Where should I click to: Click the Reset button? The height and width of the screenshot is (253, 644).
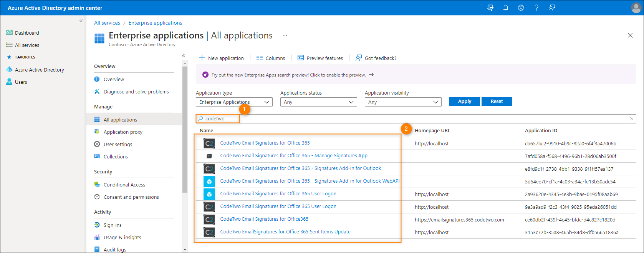tap(497, 102)
